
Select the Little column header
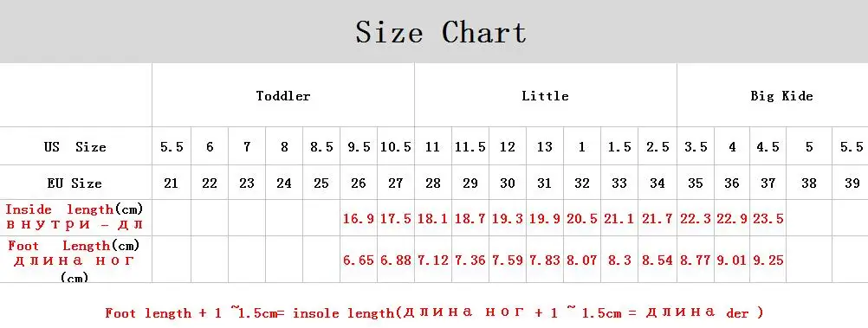(545, 96)
